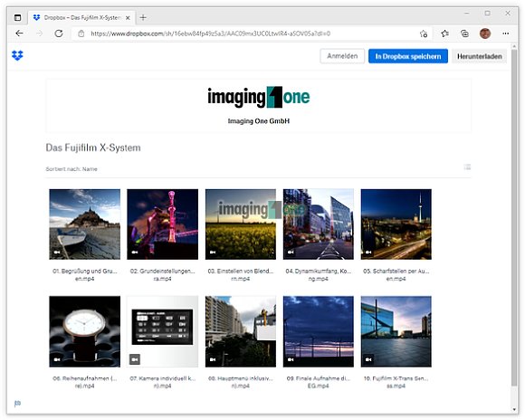Open the browser favorites star icon
Screen dimensions: 525x420
(x=444, y=33)
